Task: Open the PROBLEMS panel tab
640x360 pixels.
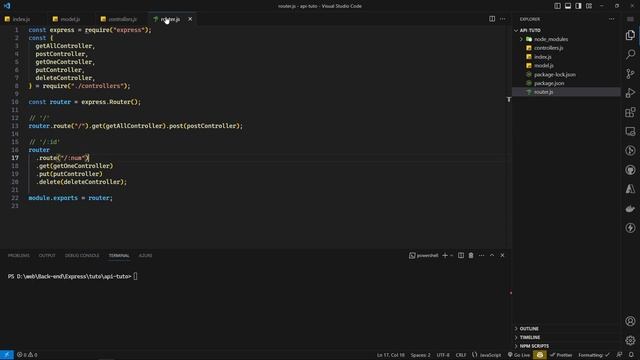Action: coord(19,256)
